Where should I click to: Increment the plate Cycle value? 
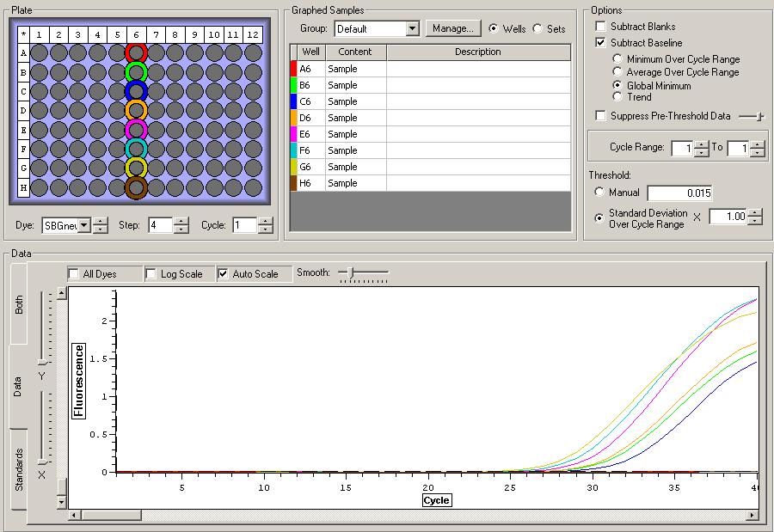tap(266, 222)
